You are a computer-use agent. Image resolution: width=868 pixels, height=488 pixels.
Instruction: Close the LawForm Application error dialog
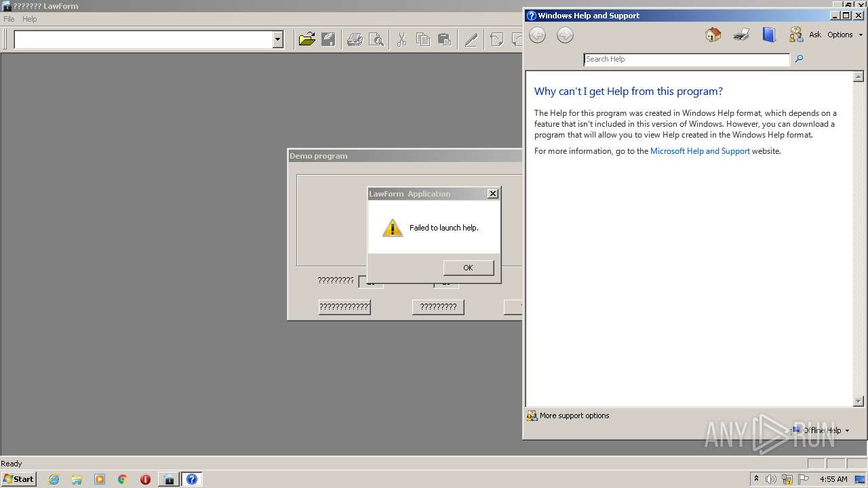click(x=493, y=194)
